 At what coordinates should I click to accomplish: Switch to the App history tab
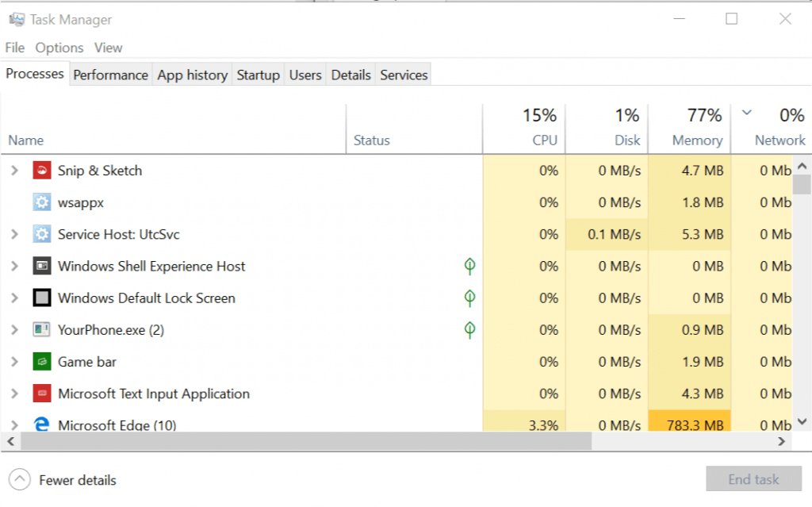click(x=193, y=75)
